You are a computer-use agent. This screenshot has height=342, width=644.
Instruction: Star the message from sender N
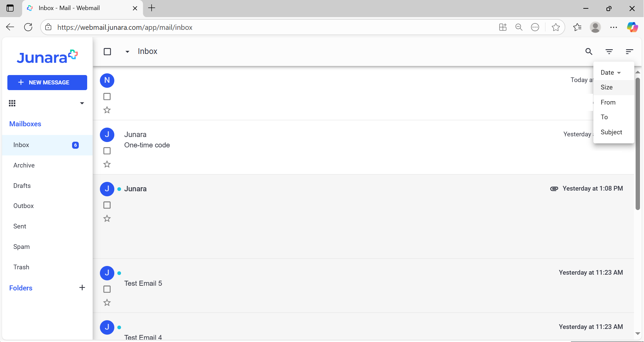tap(107, 110)
